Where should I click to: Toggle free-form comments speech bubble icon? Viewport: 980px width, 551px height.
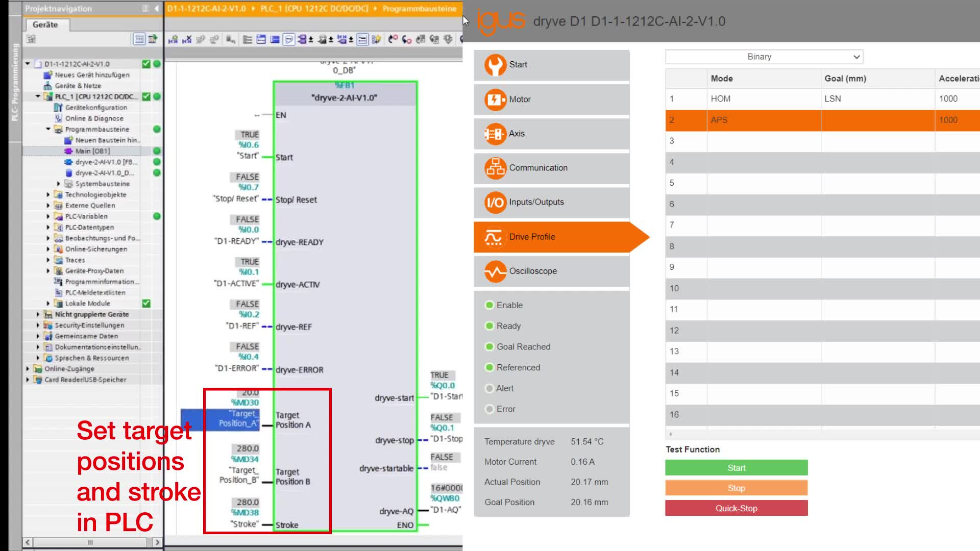pyautogui.click(x=288, y=39)
